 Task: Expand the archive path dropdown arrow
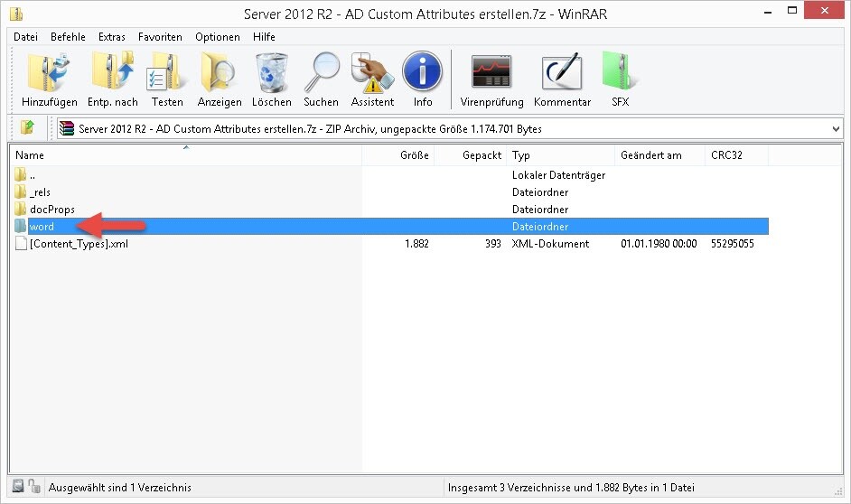(x=835, y=128)
